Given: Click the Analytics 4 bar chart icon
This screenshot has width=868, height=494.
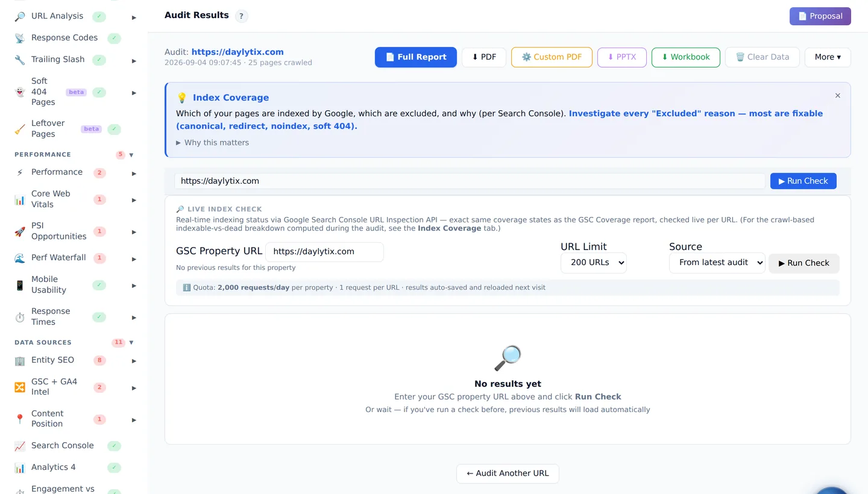Looking at the screenshot, I should (x=20, y=467).
